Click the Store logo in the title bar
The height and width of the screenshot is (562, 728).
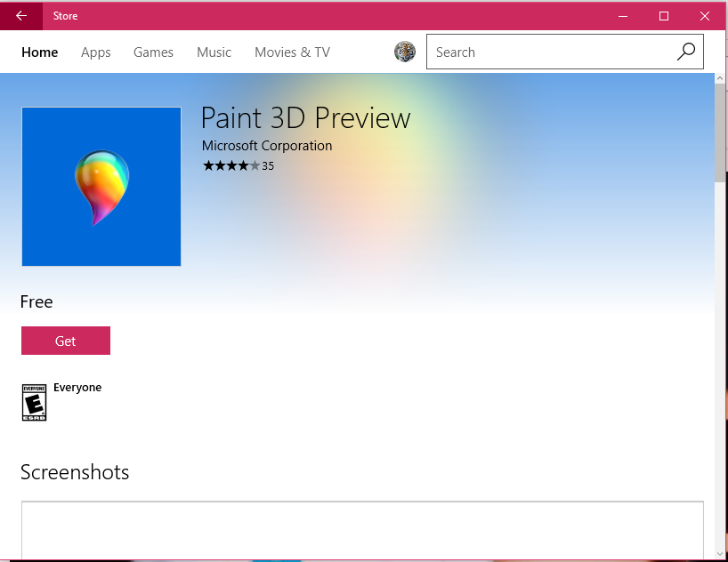pos(65,15)
